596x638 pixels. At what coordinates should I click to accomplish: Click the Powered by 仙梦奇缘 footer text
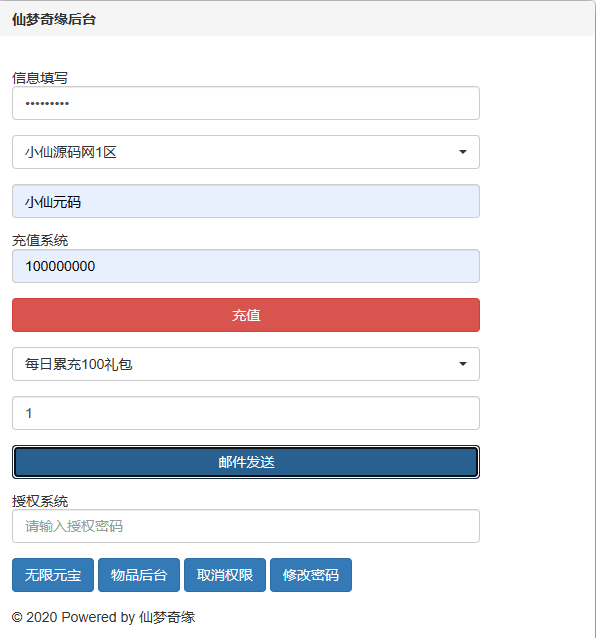click(128, 617)
